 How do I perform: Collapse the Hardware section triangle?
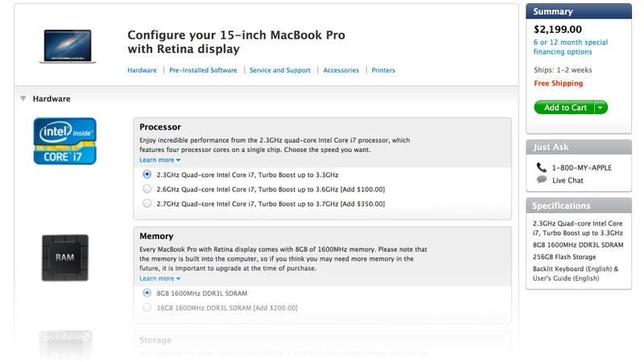coord(23,98)
